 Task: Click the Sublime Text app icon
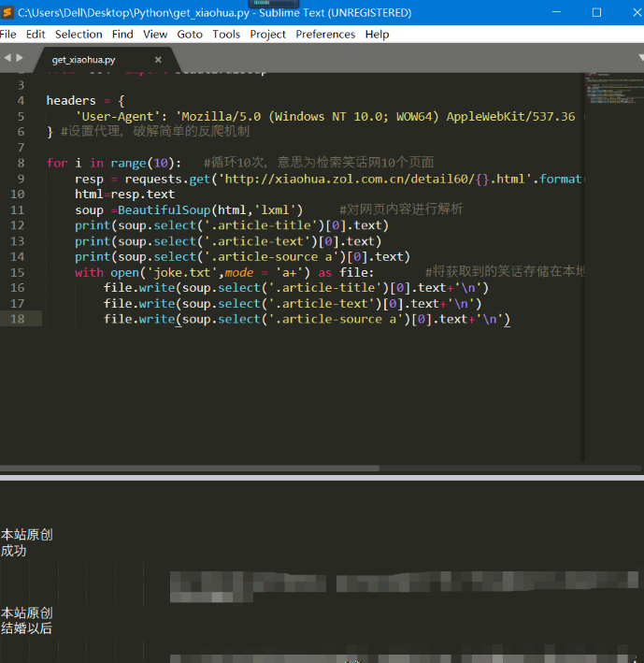click(x=7, y=12)
